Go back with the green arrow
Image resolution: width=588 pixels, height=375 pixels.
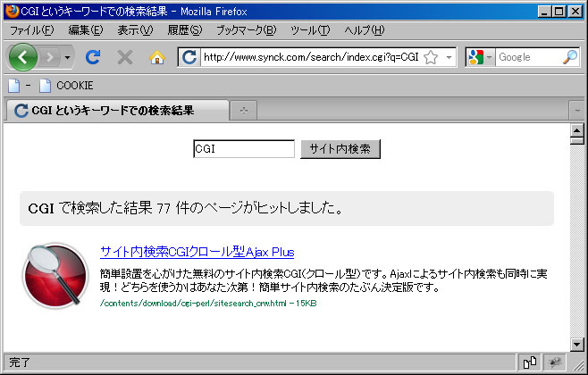pos(23,57)
